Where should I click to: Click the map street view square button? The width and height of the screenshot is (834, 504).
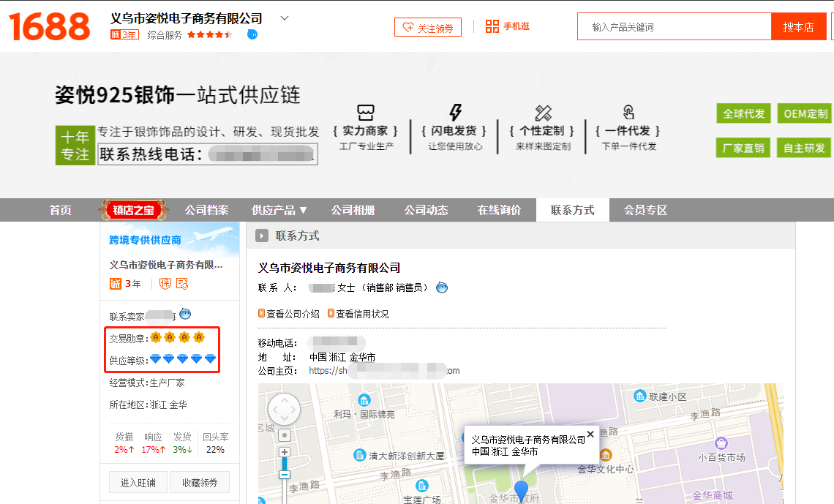pos(285,435)
